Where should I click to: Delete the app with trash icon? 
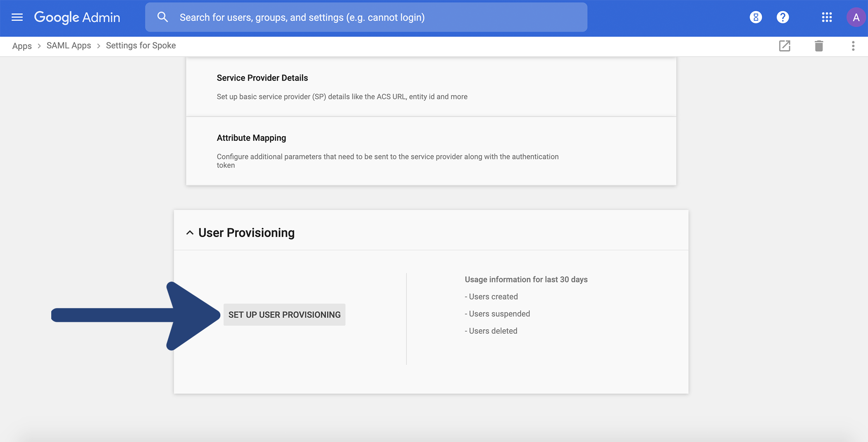(x=819, y=46)
